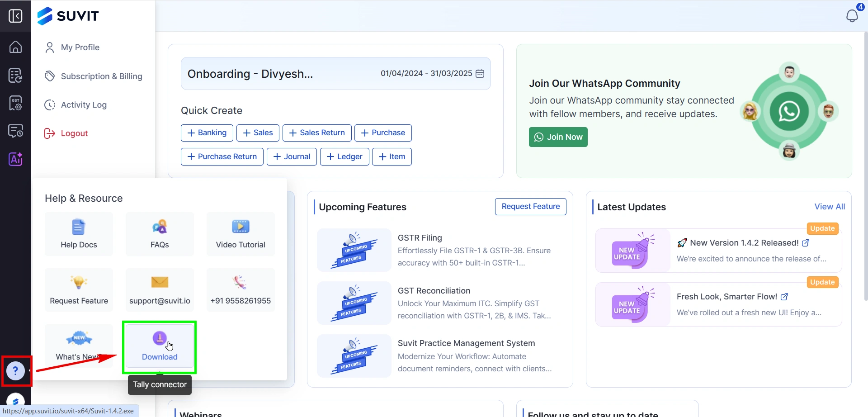This screenshot has width=868, height=417.
Task: Open Help Docs tile
Action: click(79, 234)
